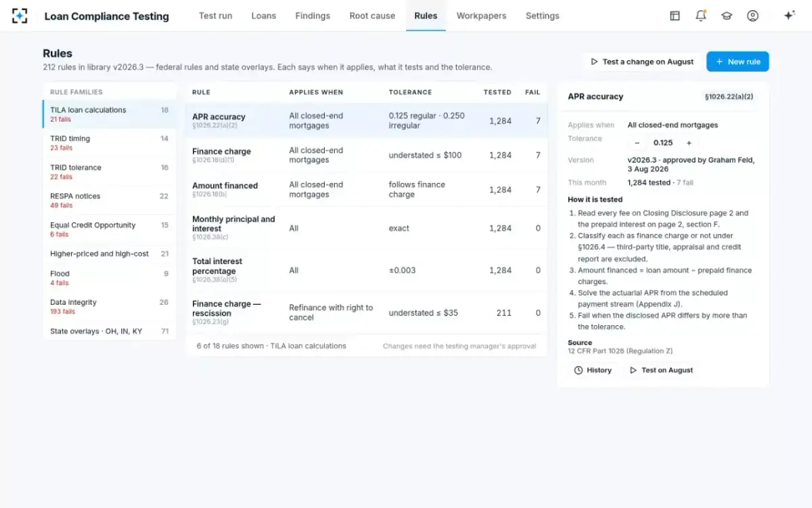This screenshot has height=508, width=812.
Task: Select TILA loan calculations family
Action: click(110, 114)
